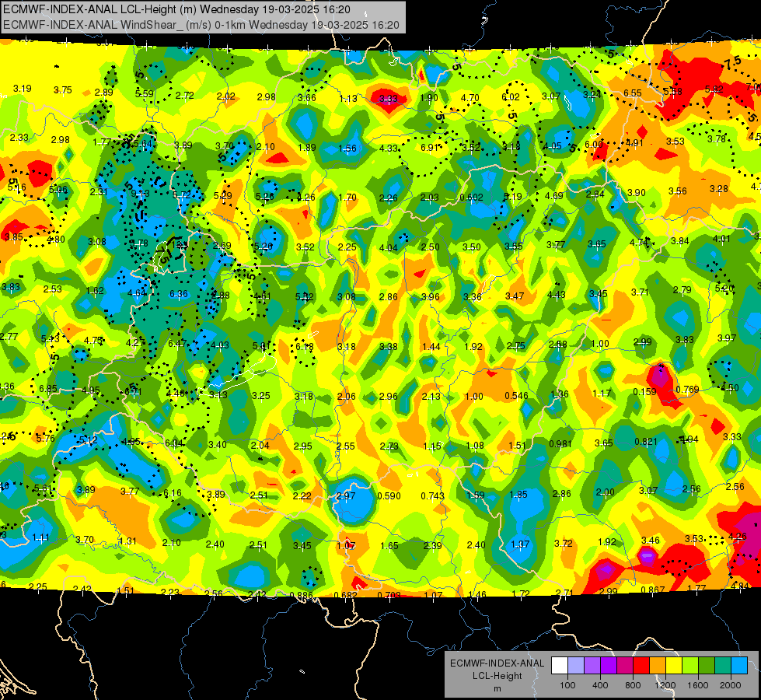Click the white swatch in the LCL-Height legend
The width and height of the screenshot is (761, 700).
tap(560, 666)
